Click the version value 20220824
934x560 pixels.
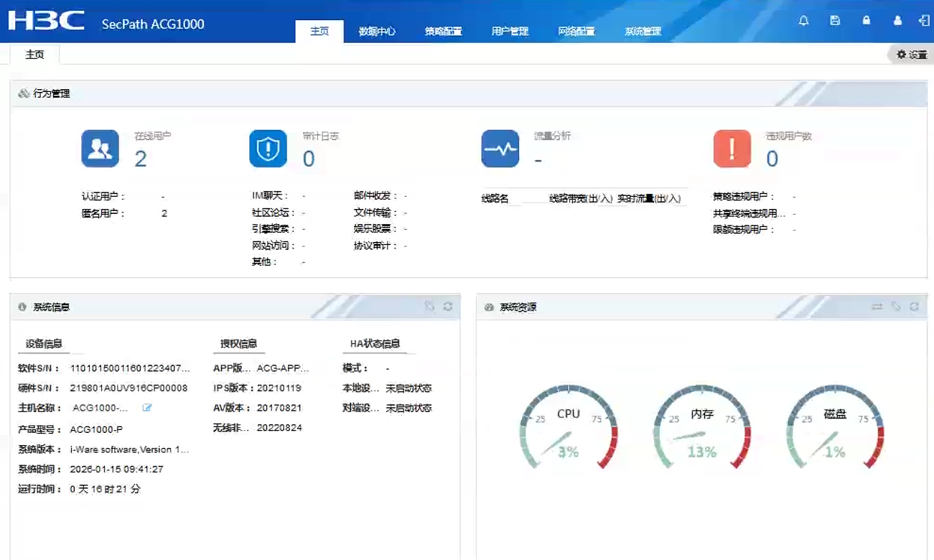click(x=279, y=428)
